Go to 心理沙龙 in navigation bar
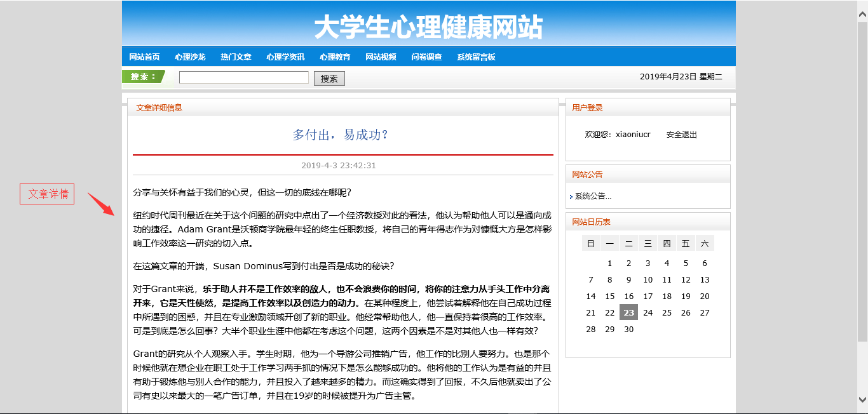 click(x=190, y=57)
